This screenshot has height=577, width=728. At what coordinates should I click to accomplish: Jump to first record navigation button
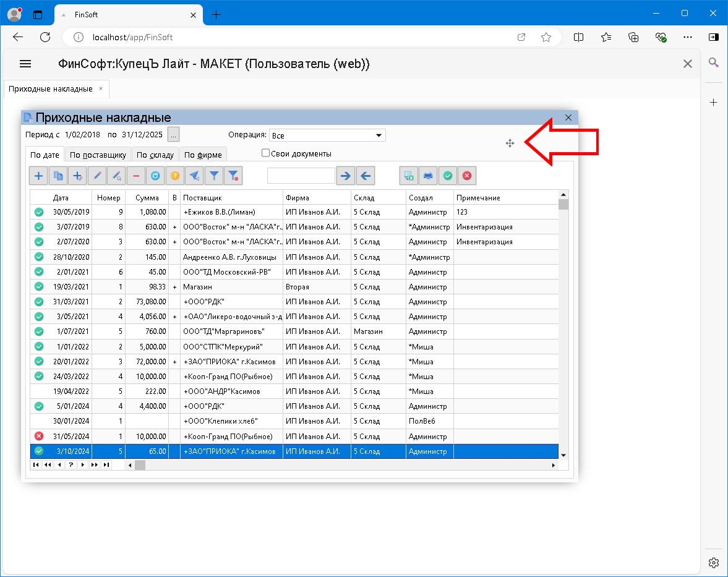point(35,465)
